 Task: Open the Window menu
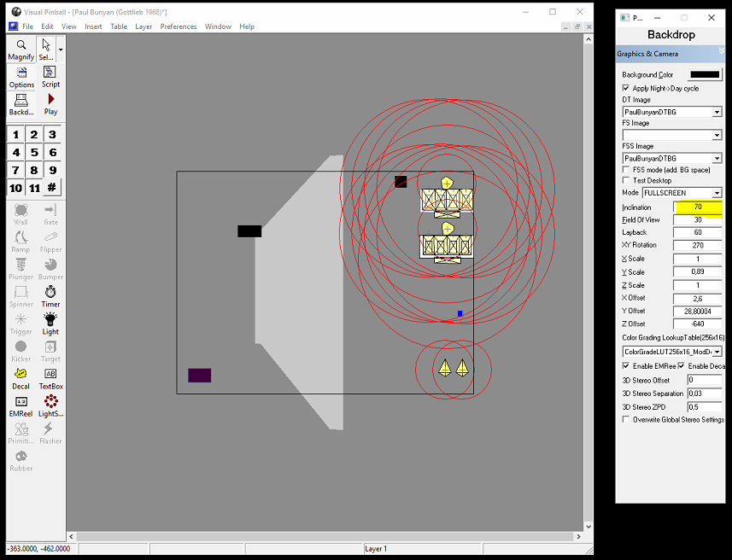[x=218, y=26]
